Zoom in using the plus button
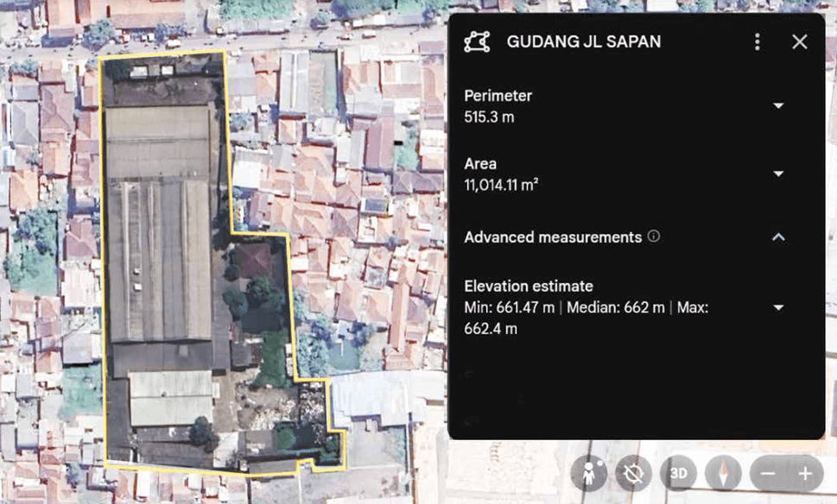 pyautogui.click(x=805, y=474)
